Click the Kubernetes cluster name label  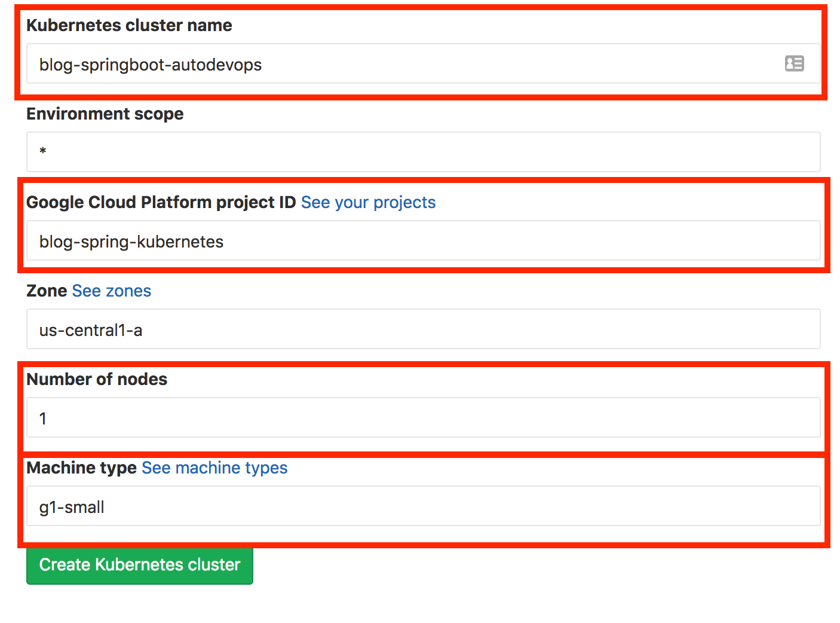click(129, 26)
